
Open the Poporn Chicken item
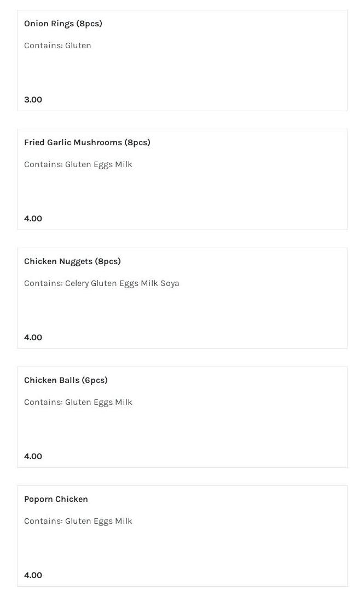pyautogui.click(x=56, y=499)
